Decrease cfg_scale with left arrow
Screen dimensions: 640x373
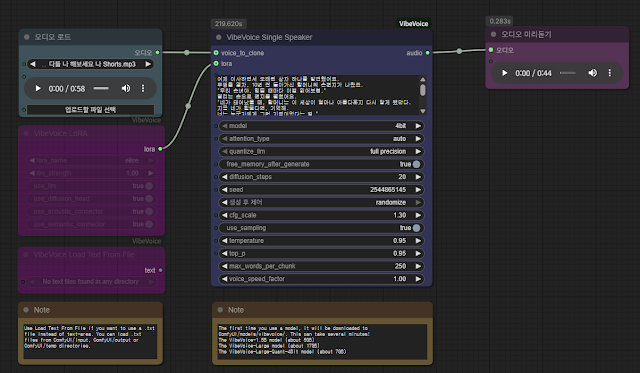point(224,215)
